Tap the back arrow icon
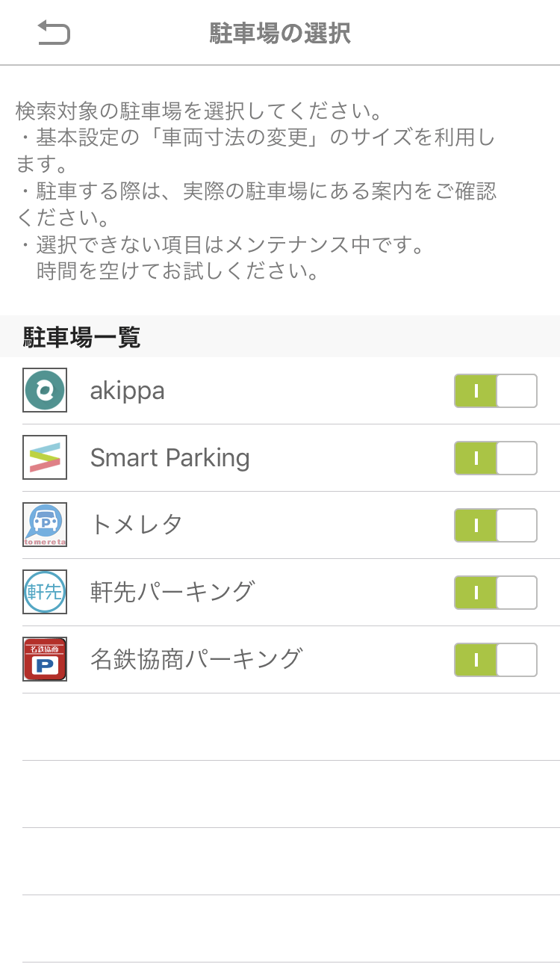This screenshot has width=560, height=967. (x=54, y=33)
